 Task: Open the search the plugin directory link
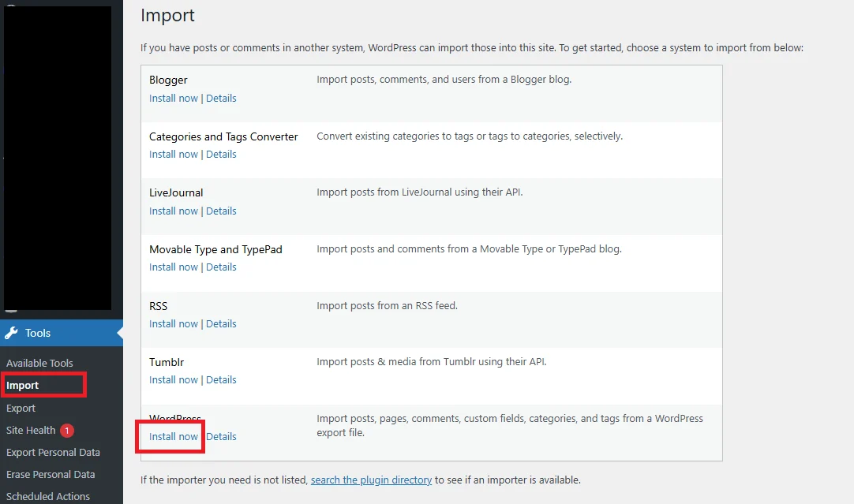(x=371, y=480)
